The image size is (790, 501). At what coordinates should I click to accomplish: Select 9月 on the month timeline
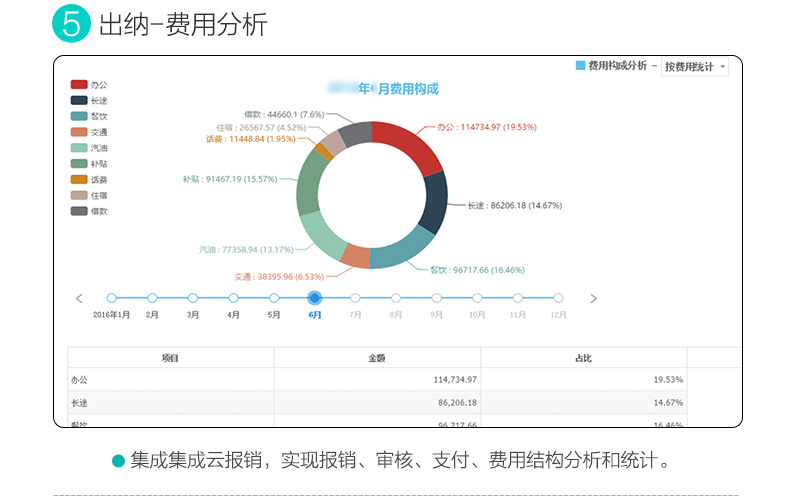[437, 298]
